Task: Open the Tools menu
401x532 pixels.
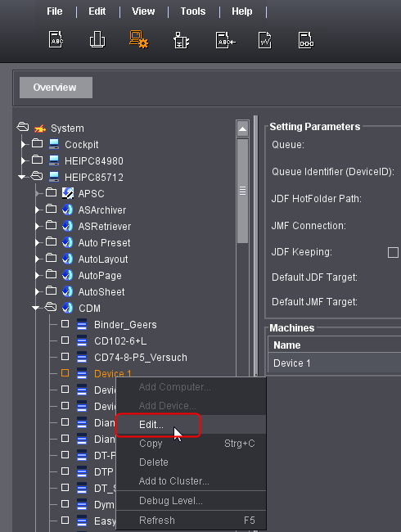Action: tap(193, 11)
